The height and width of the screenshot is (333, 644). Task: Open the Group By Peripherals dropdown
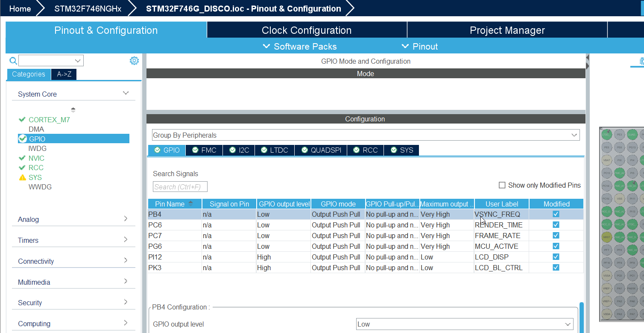coord(574,135)
